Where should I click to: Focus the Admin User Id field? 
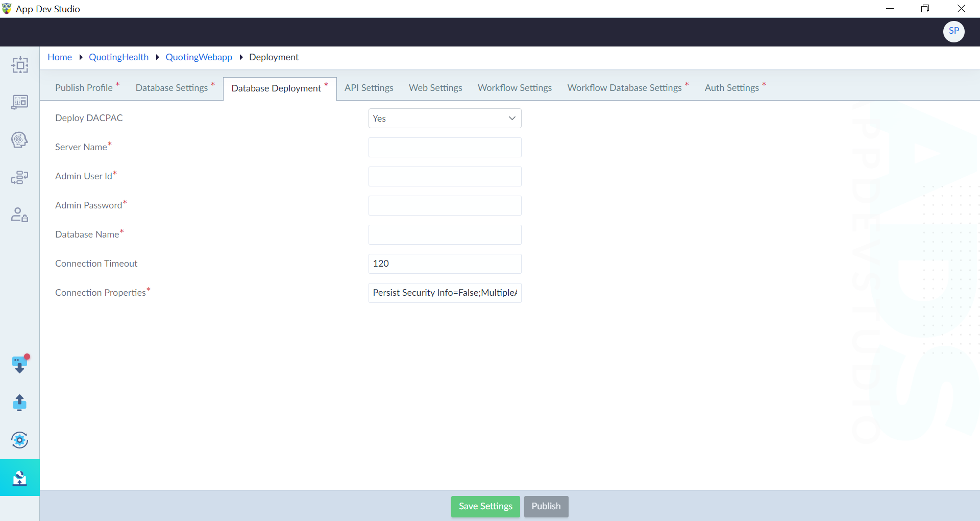click(x=445, y=177)
